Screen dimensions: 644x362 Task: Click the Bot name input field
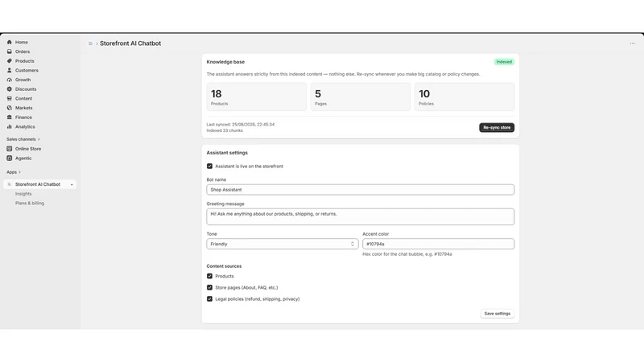360,190
